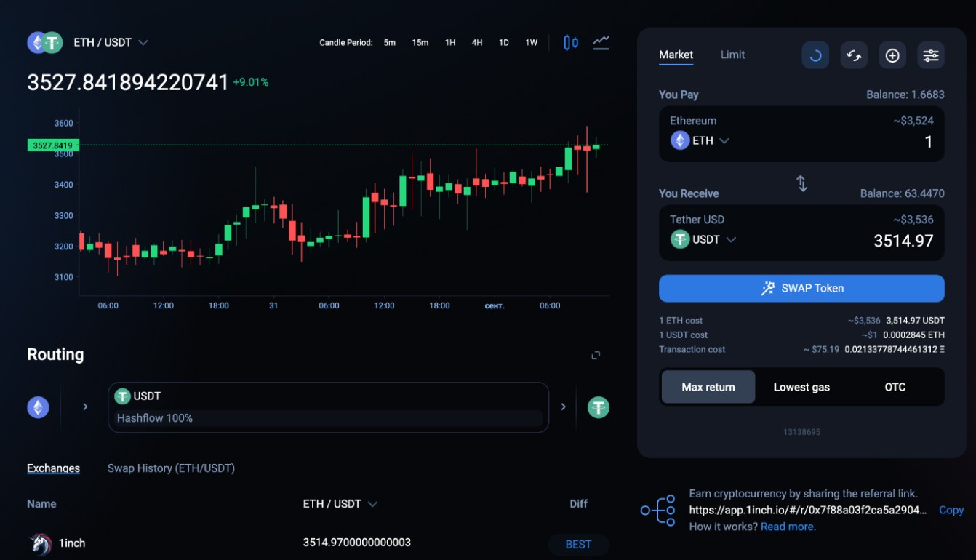Click the 1inch unicorn logo in exchanges list

tap(41, 543)
